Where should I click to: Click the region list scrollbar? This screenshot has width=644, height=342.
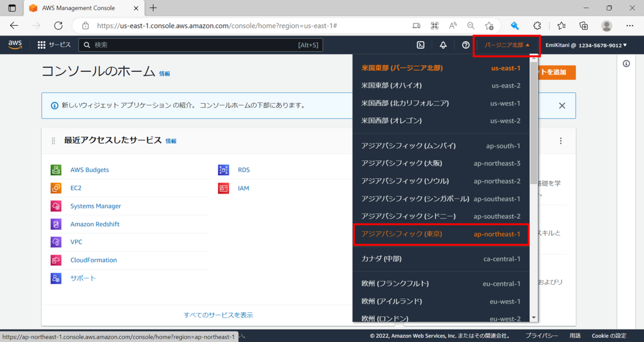pyautogui.click(x=533, y=123)
